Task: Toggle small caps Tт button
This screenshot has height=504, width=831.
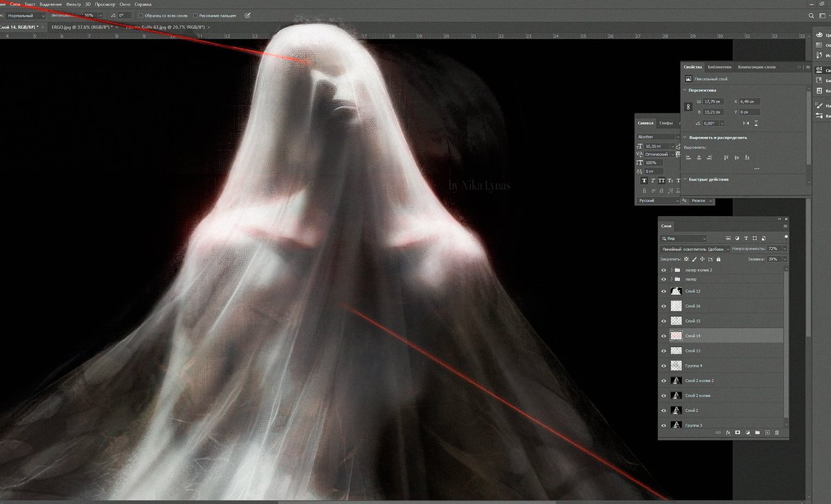Action: [670, 181]
